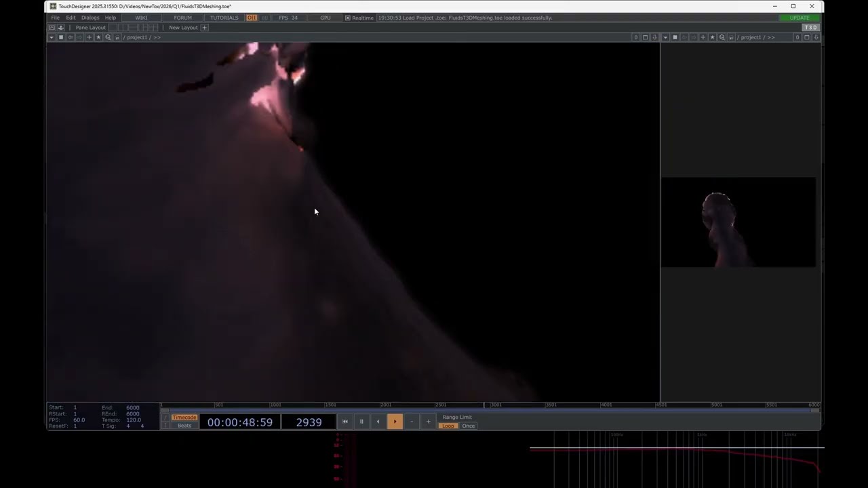The image size is (868, 488).
Task: Click left pane link number 0 box
Action: click(x=636, y=37)
